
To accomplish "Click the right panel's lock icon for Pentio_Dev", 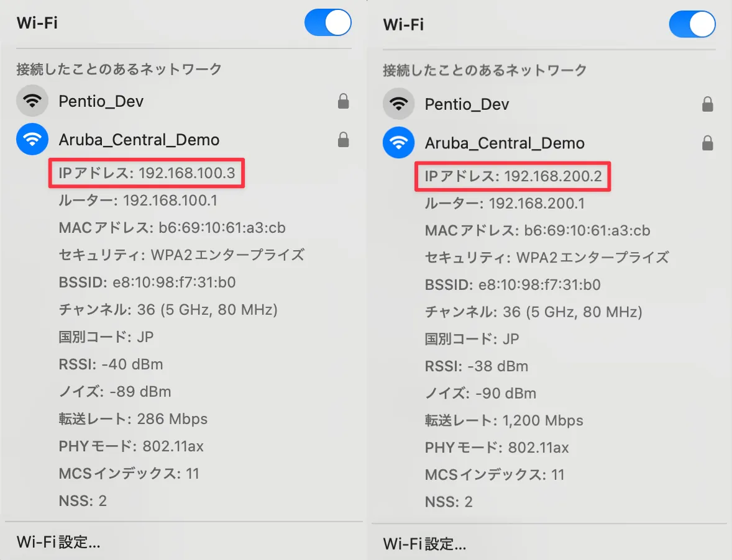I will click(708, 104).
